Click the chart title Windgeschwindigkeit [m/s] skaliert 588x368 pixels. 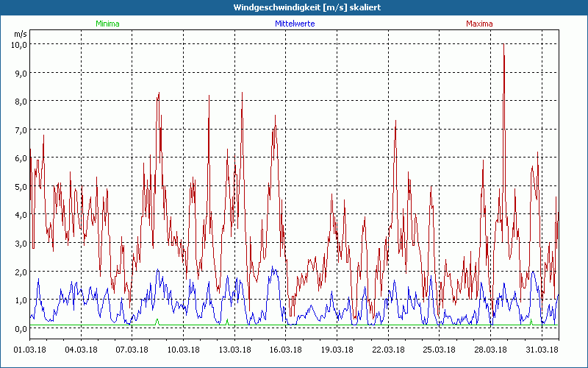point(294,7)
